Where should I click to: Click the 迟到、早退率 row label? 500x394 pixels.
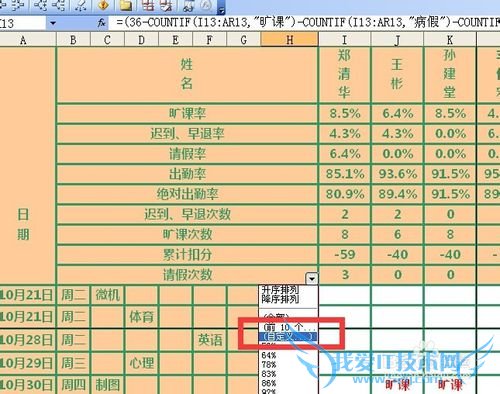[187, 134]
